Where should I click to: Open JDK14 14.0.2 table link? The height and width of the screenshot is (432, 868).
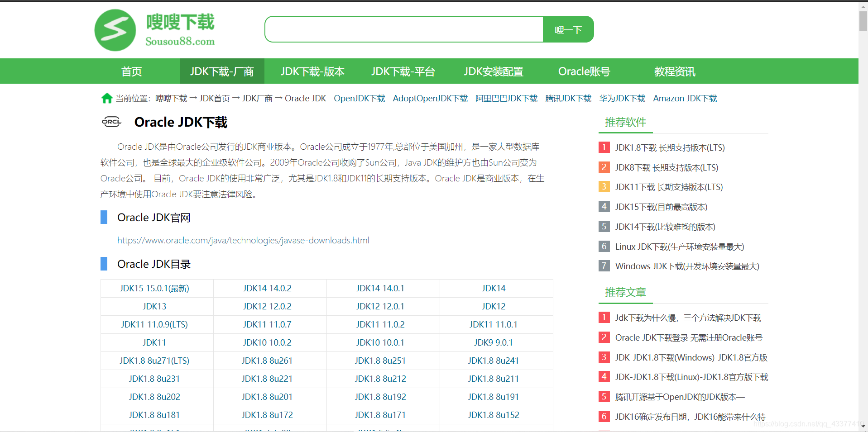coord(267,288)
